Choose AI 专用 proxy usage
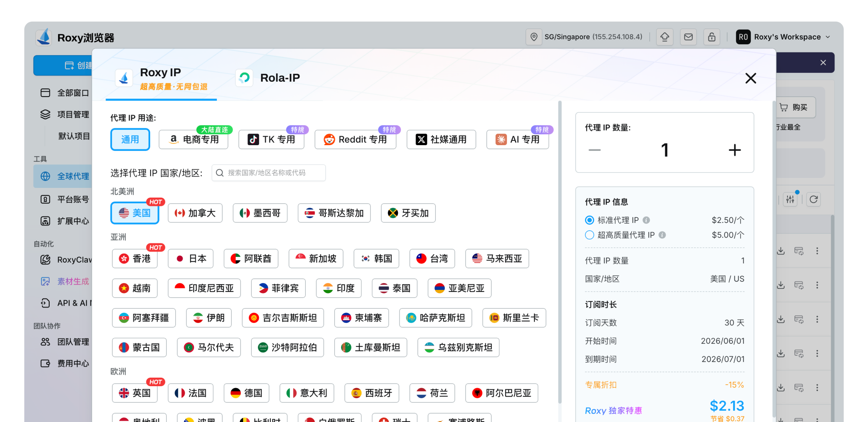This screenshot has width=868, height=422. click(518, 139)
